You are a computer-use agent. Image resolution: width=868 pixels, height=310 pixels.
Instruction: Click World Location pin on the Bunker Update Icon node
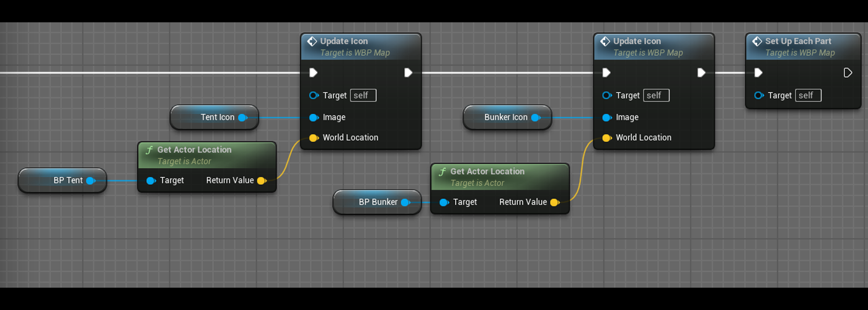coord(606,138)
